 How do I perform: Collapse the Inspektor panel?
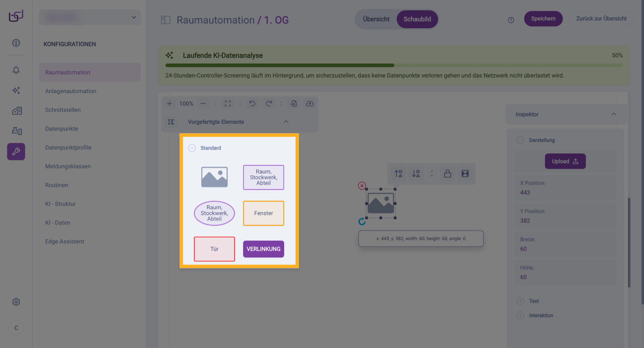click(613, 114)
